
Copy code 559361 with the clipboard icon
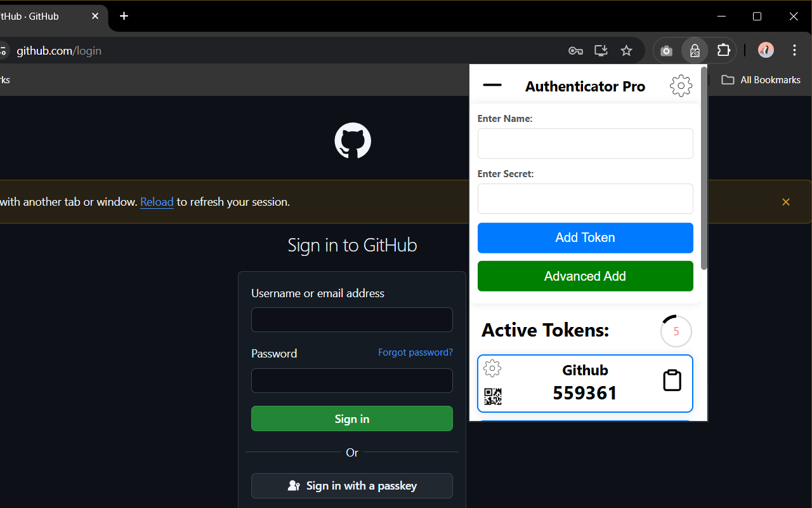[672, 380]
